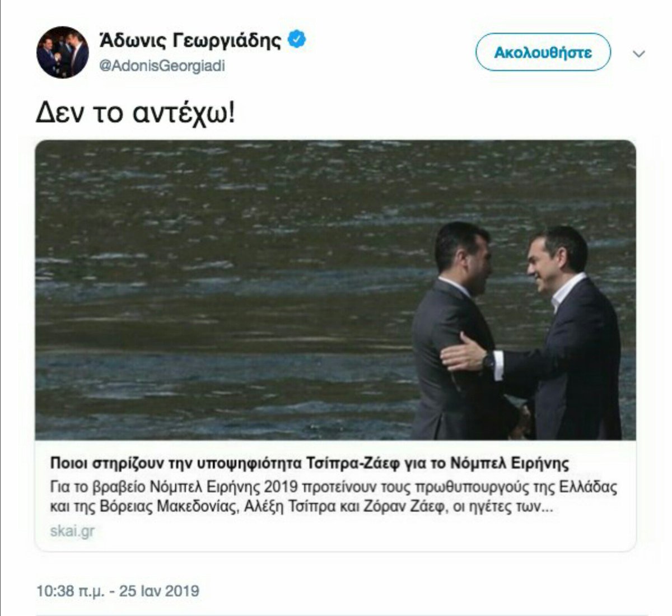The width and height of the screenshot is (672, 616).
Task: Click the article description text
Action: (x=334, y=497)
